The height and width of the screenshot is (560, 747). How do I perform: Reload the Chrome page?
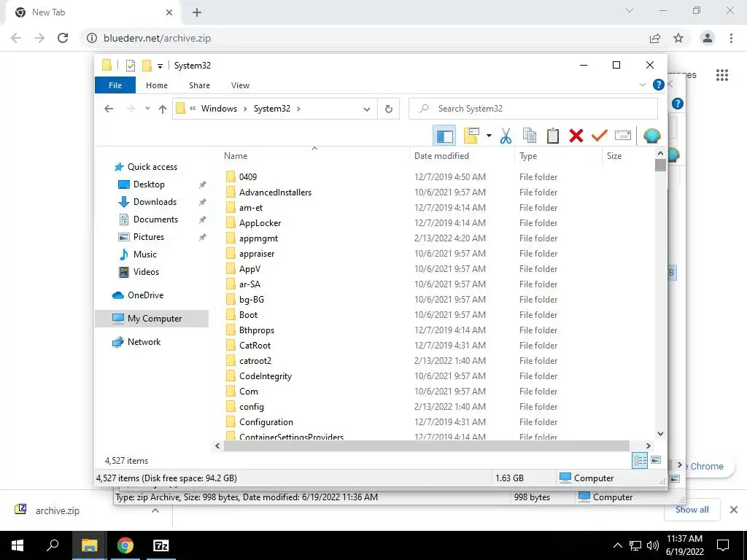(x=63, y=38)
